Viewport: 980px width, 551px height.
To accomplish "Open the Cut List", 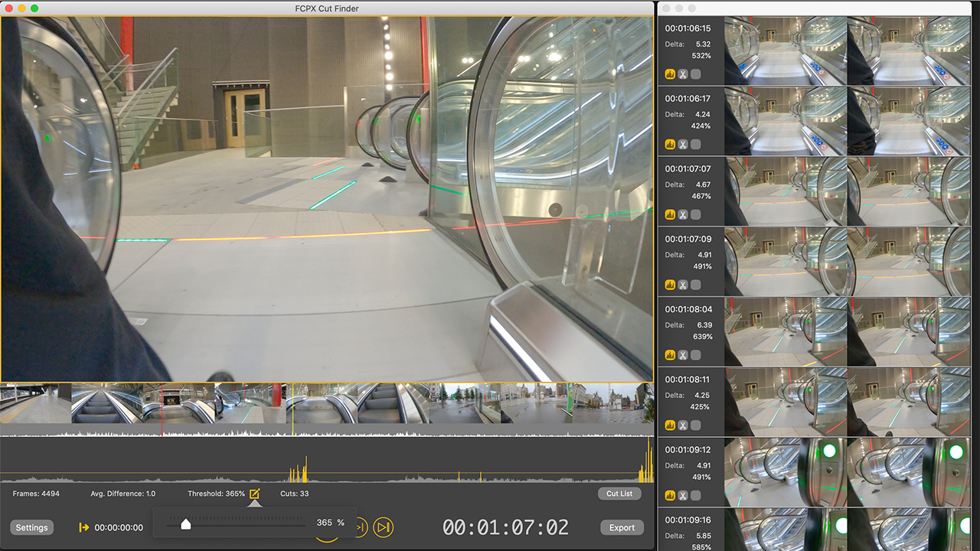I will pos(619,494).
